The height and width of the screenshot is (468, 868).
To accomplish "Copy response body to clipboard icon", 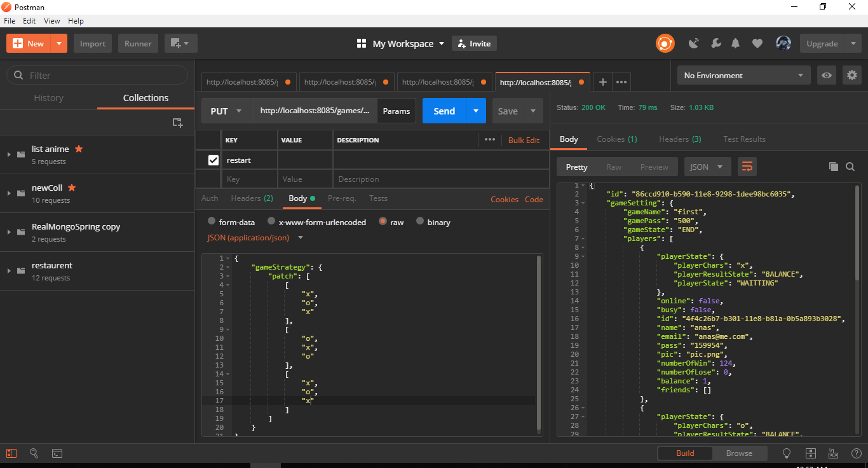I will tap(834, 167).
